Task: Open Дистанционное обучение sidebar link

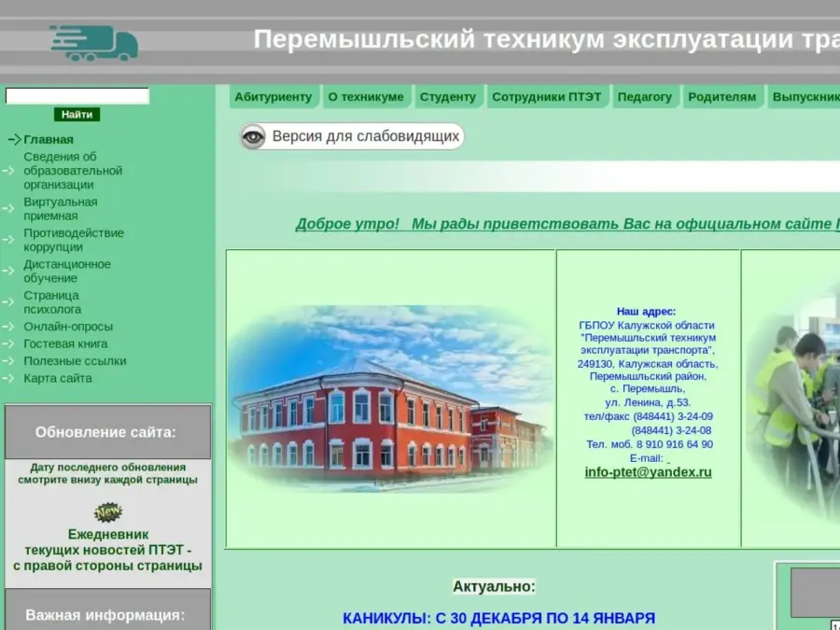Action: point(67,271)
